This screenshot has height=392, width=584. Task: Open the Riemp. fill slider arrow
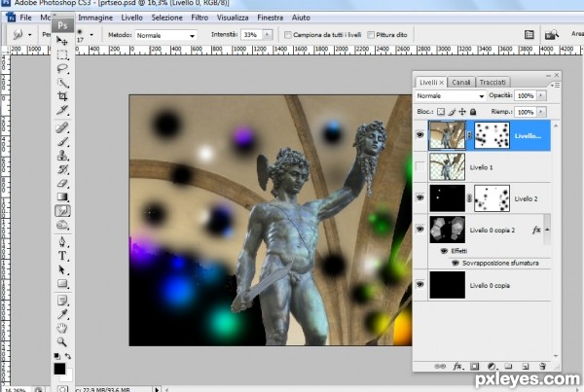click(541, 112)
